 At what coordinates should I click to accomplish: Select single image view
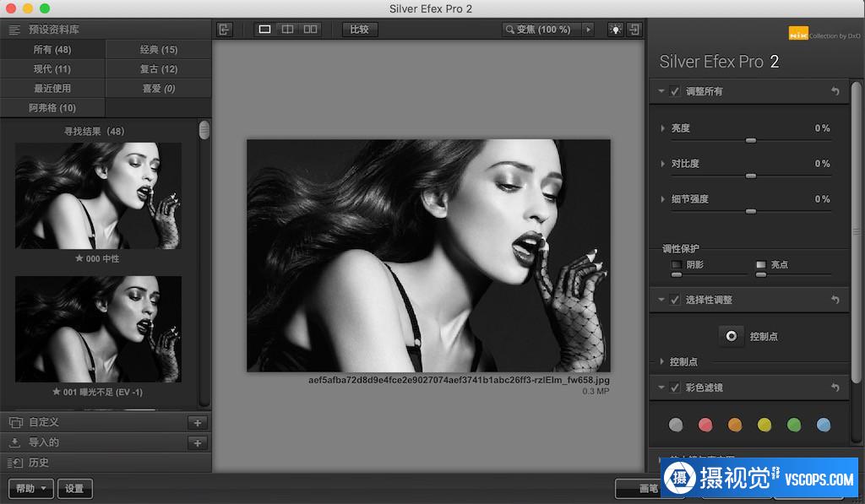coord(264,30)
